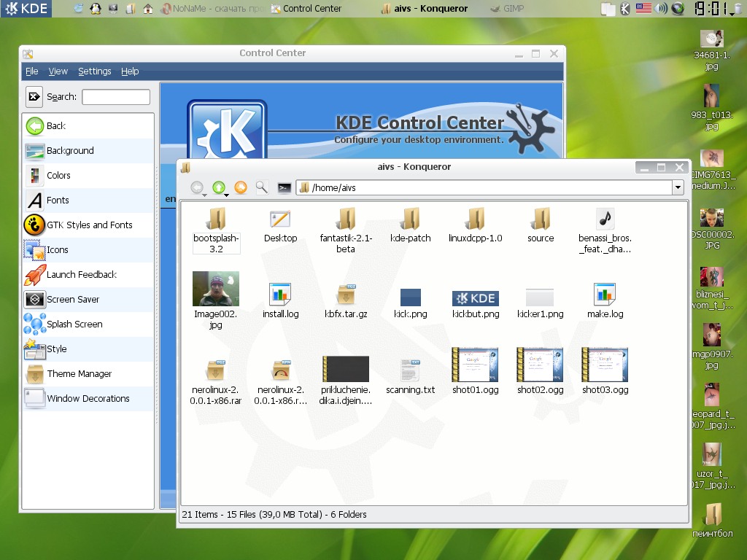
Task: Click the Home (orange) button in Konqueror toolbar
Action: coord(241,187)
